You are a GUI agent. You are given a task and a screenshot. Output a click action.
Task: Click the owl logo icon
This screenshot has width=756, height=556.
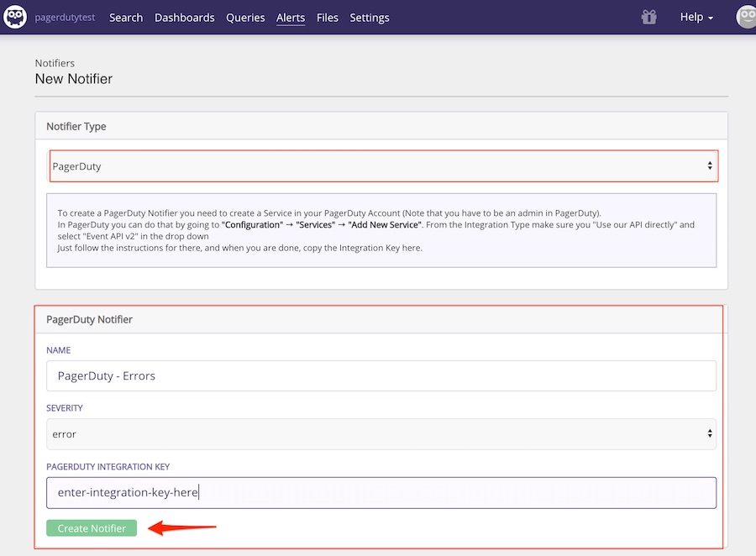(15, 17)
